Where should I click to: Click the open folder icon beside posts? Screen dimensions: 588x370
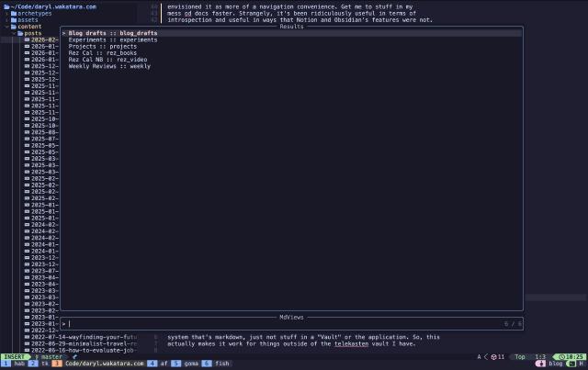pos(20,33)
